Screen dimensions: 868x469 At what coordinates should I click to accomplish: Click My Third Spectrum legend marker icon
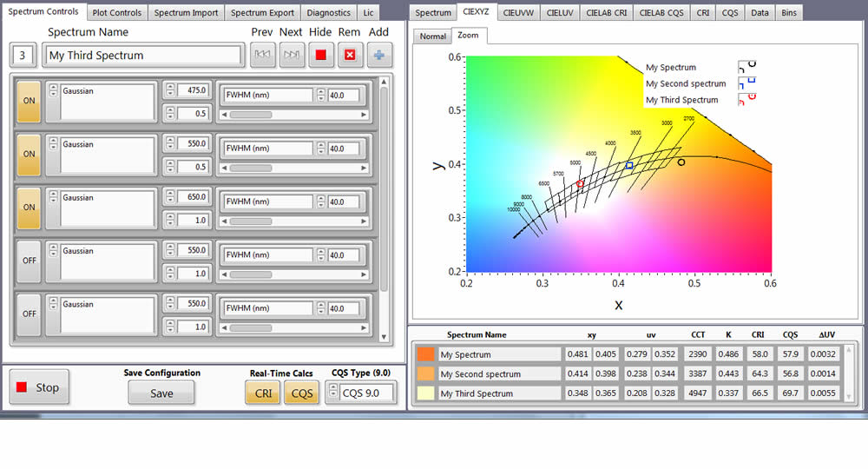pos(746,100)
